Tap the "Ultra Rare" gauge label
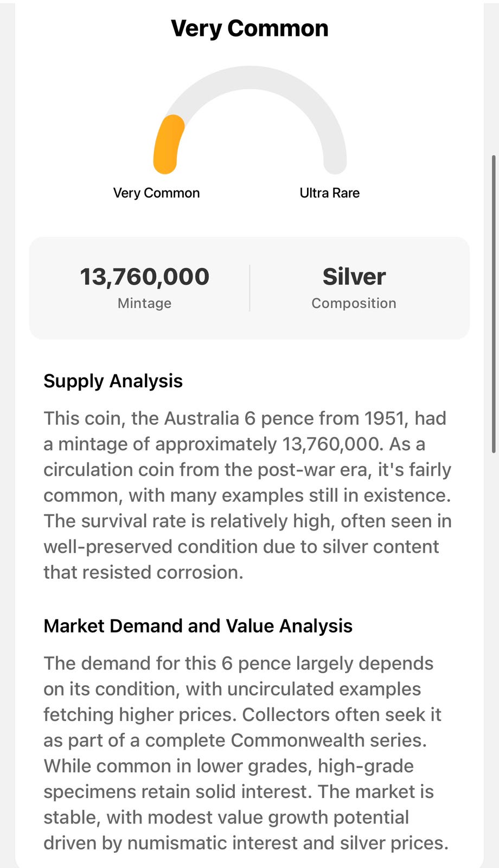499x868 pixels. (x=329, y=193)
